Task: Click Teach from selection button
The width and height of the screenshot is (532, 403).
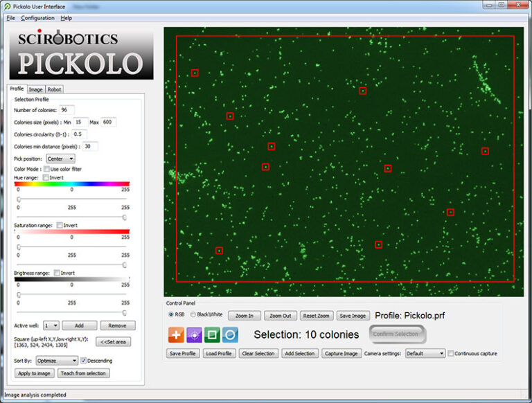Action: coord(83,373)
